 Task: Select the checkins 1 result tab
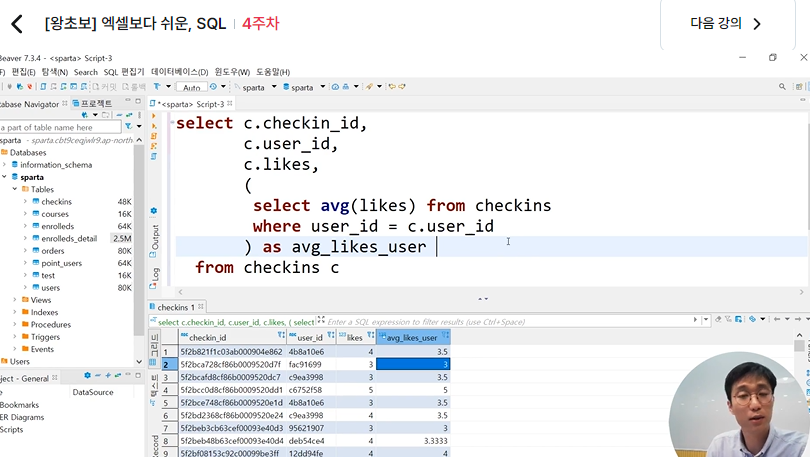[175, 307]
